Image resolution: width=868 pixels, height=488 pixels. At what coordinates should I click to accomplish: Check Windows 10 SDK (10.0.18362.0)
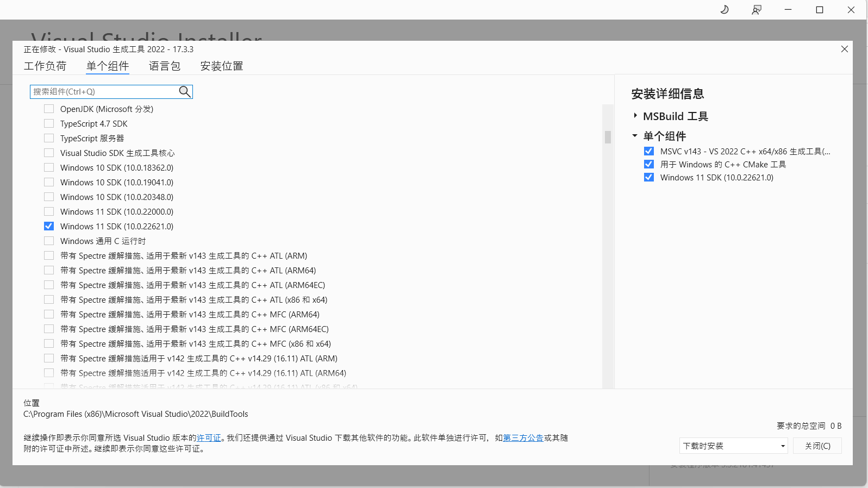(x=49, y=167)
